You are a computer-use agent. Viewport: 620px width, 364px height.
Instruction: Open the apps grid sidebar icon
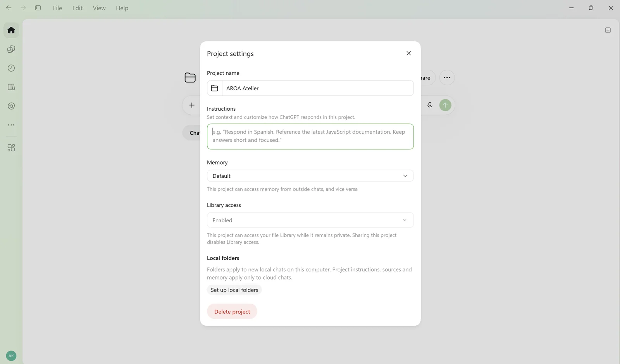click(x=11, y=148)
